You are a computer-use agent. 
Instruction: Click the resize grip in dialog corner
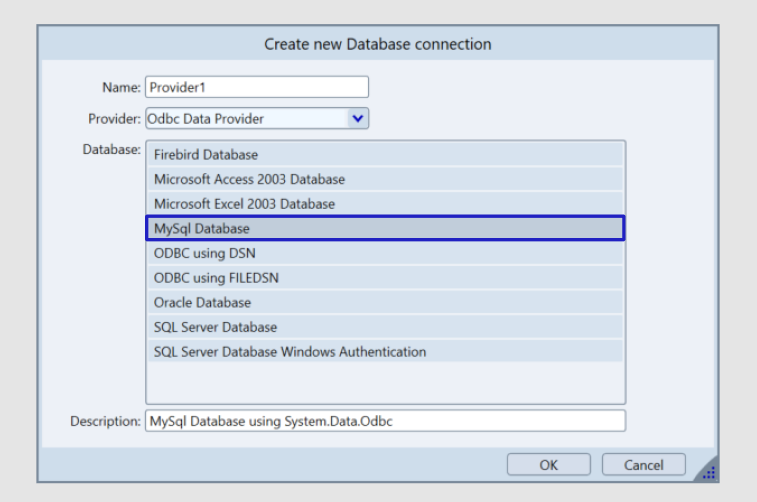(x=708, y=472)
